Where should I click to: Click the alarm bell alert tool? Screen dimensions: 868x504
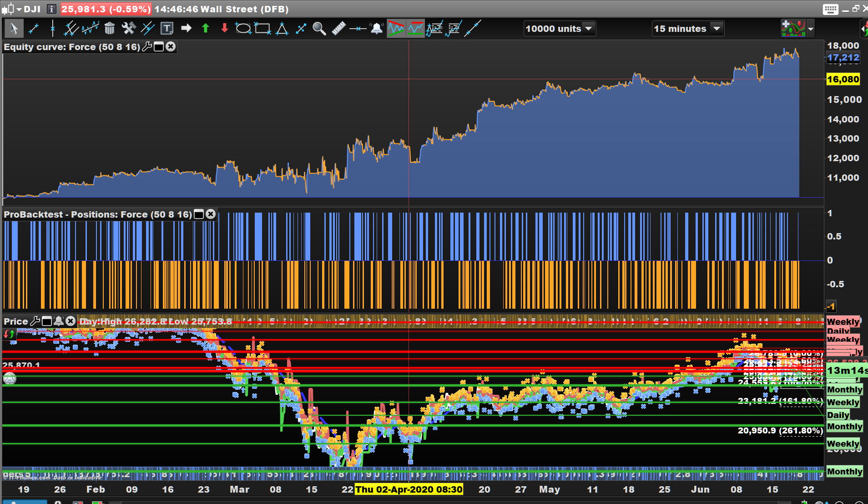tap(377, 29)
